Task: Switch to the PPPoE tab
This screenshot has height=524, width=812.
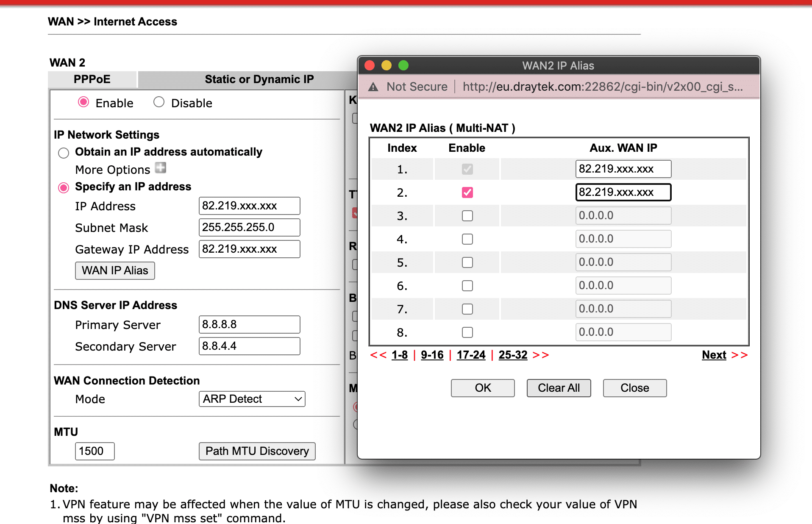Action: (x=92, y=79)
